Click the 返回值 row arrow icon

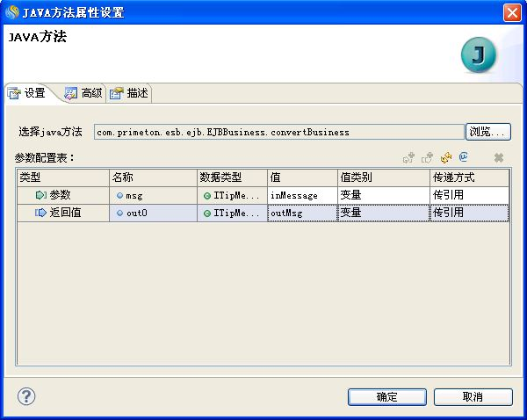40,213
